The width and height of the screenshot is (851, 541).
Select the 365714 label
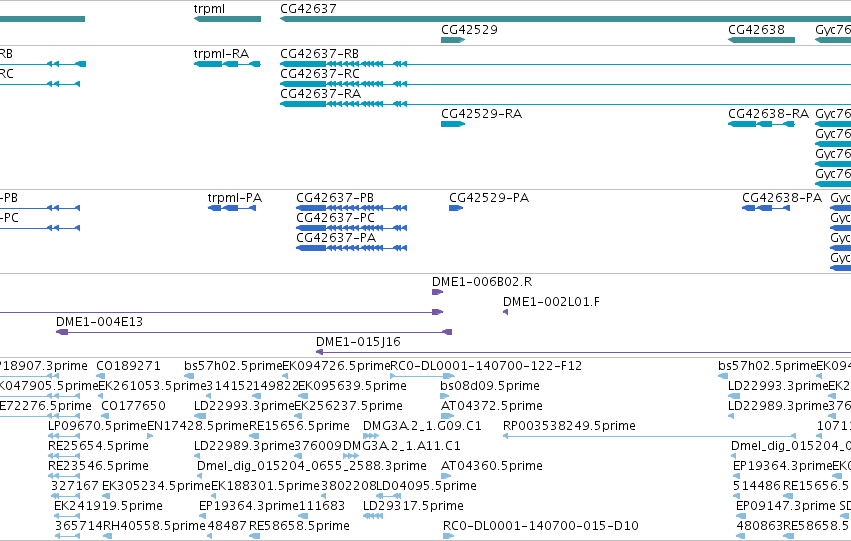(79, 527)
